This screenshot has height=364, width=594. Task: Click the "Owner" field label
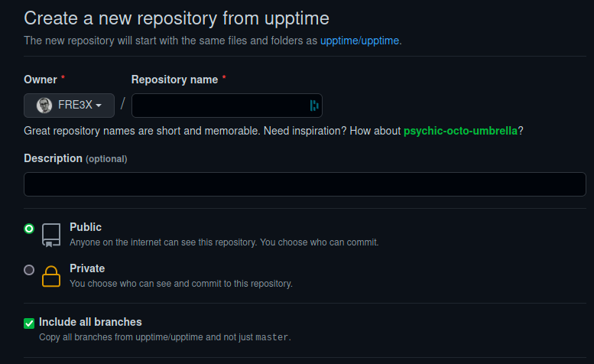click(x=41, y=80)
